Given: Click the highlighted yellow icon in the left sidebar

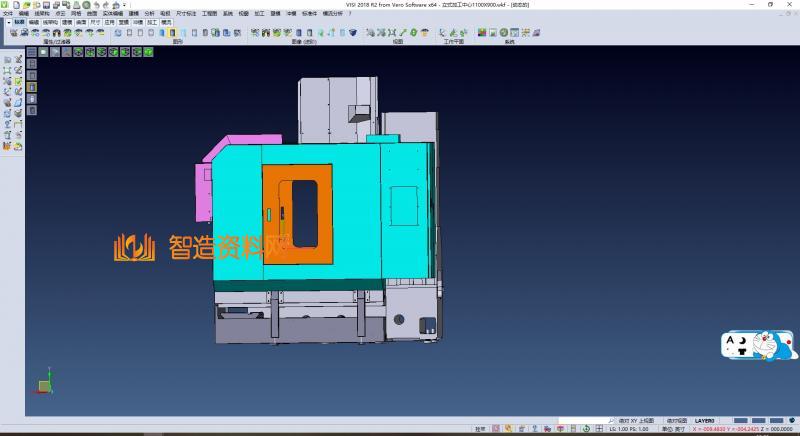Looking at the screenshot, I should (31, 87).
